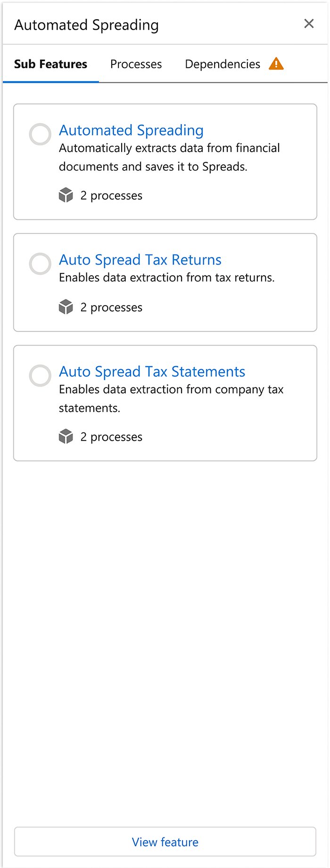Open the blue Automated Spreading sub-feature link
Viewport: 330px width, 868px height.
131,130
